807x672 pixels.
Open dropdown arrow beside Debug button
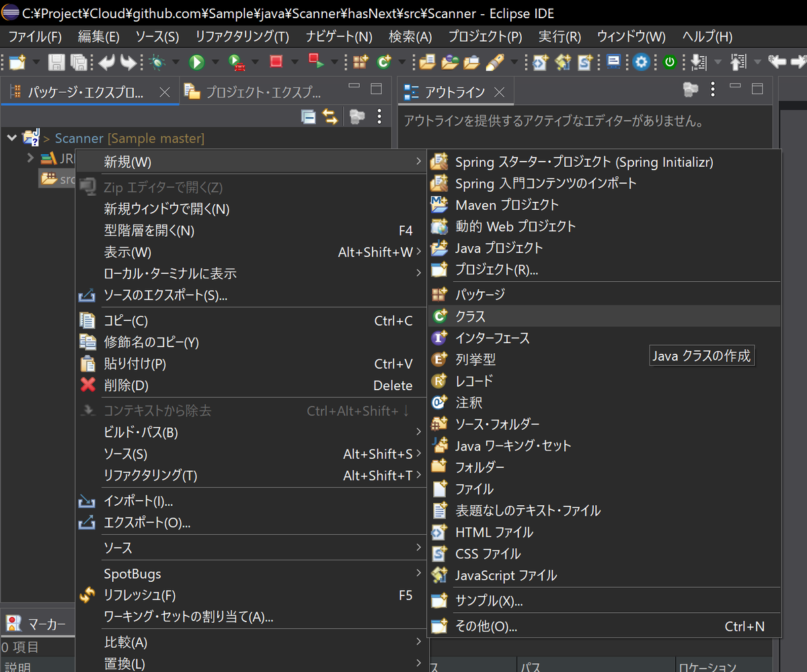[x=176, y=63]
